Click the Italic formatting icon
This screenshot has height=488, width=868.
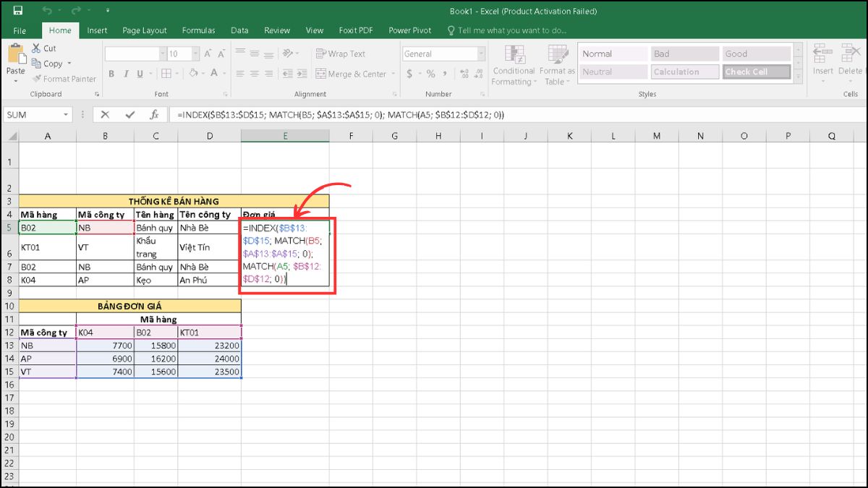tap(127, 73)
